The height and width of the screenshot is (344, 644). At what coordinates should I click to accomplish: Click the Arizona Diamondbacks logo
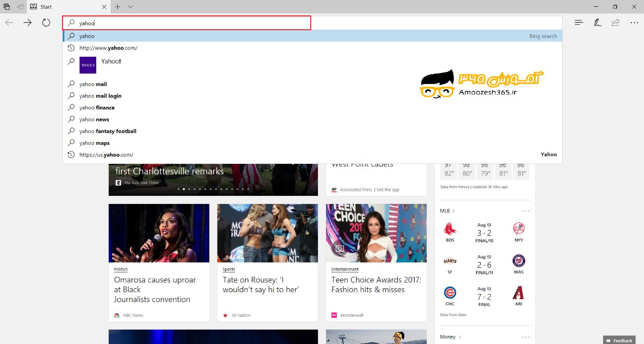[519, 293]
